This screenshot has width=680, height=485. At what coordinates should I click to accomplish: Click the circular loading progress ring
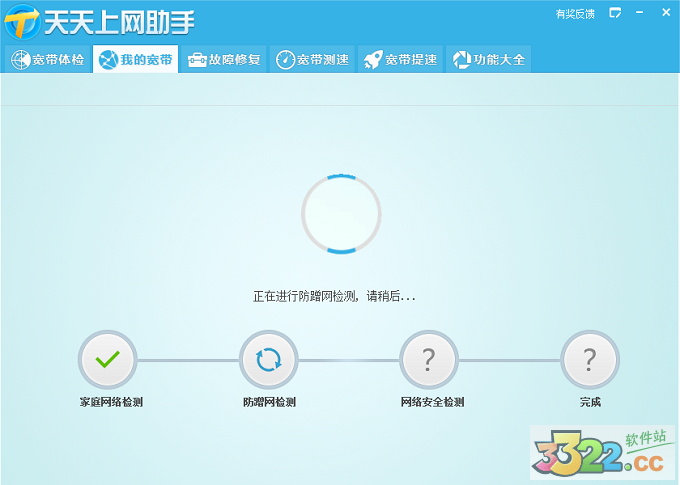pos(341,214)
